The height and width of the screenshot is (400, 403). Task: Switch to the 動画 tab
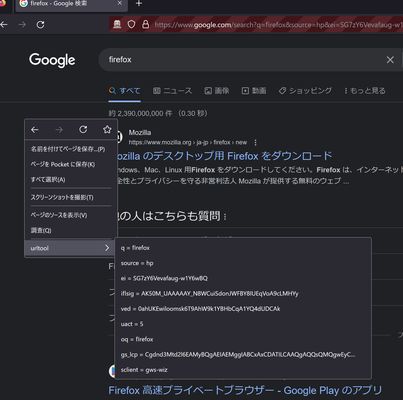(254, 91)
